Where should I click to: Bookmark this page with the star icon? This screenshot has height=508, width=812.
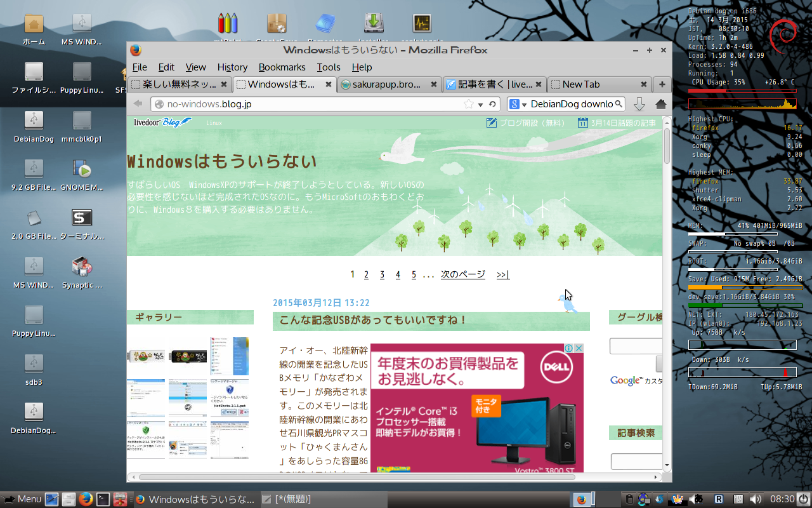click(469, 104)
